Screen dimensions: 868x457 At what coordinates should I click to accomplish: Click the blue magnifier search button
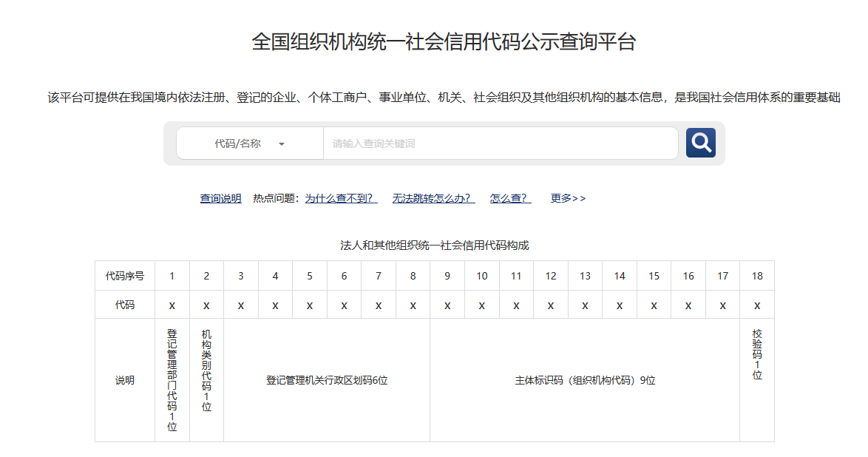point(700,143)
